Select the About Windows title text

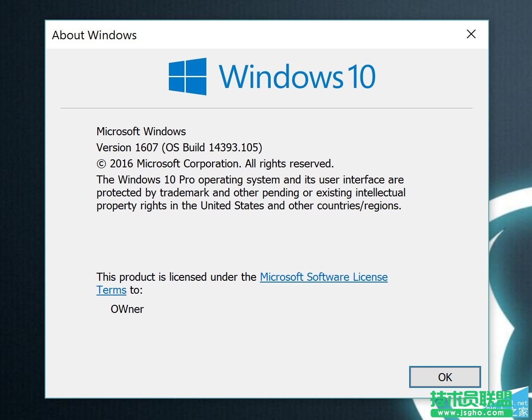pyautogui.click(x=94, y=35)
